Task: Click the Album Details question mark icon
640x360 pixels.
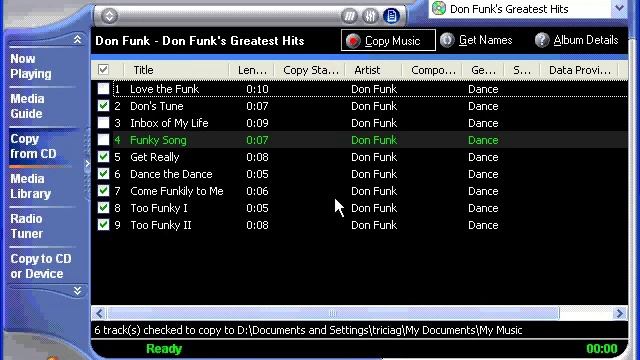Action: (x=542, y=40)
